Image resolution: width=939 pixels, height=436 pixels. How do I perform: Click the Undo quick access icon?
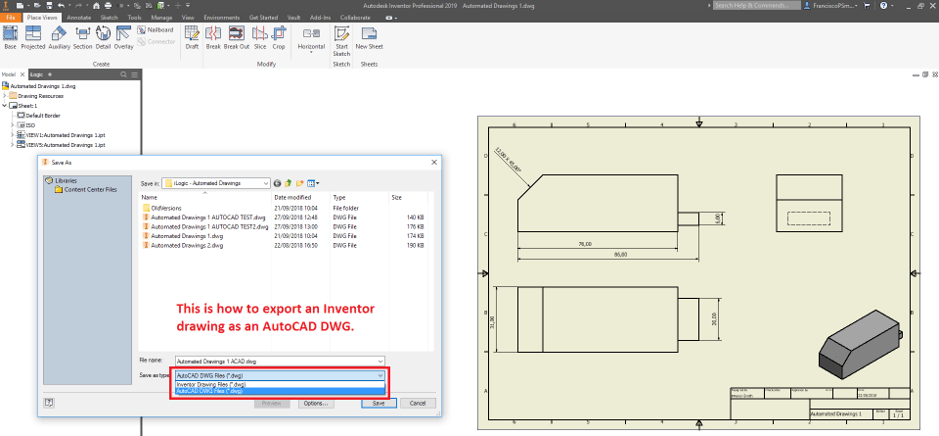pos(60,5)
